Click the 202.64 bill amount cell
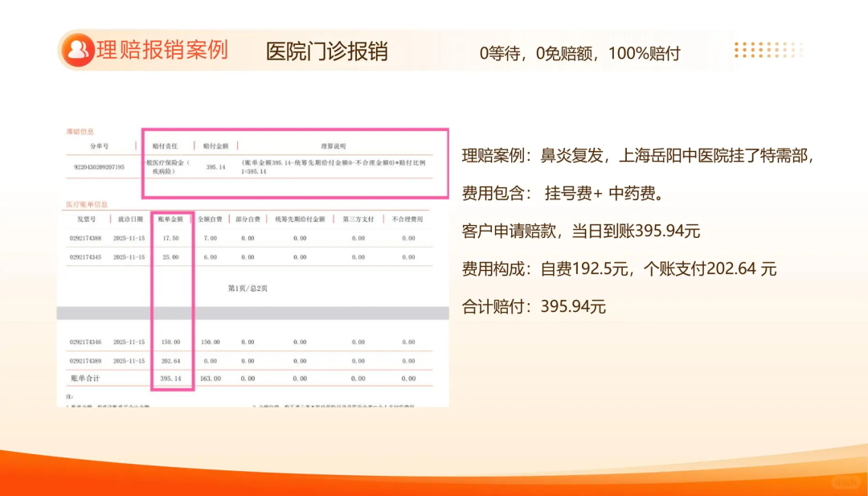Screen dimensions: 868x496 point(170,361)
